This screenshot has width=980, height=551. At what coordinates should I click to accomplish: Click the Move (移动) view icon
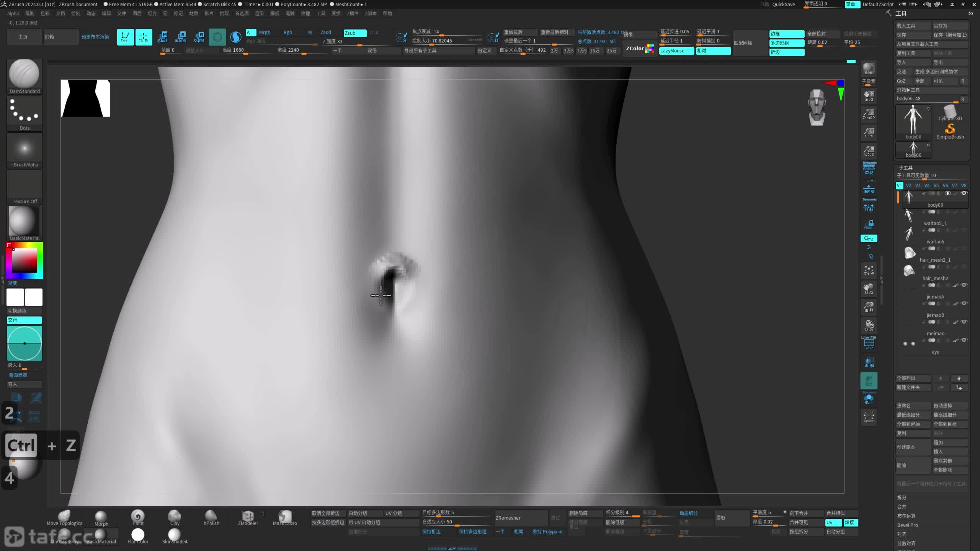pos(869,289)
